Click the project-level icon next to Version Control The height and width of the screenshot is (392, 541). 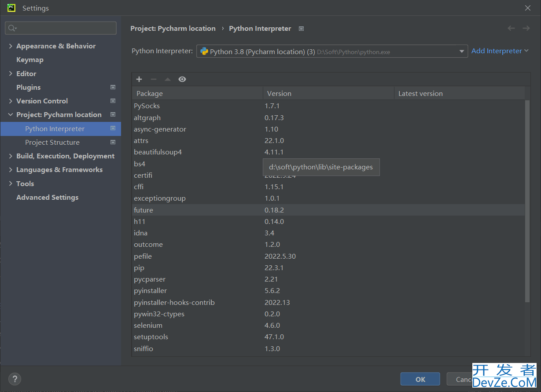point(113,101)
